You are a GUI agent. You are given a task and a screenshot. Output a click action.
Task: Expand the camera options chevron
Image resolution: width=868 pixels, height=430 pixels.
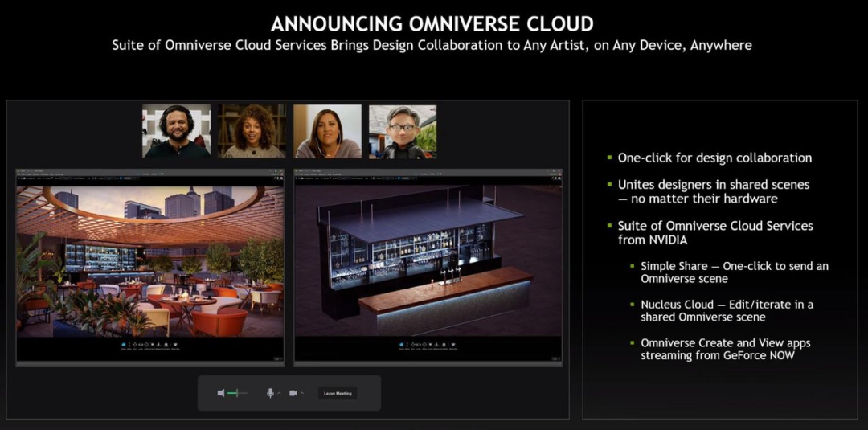tap(301, 393)
